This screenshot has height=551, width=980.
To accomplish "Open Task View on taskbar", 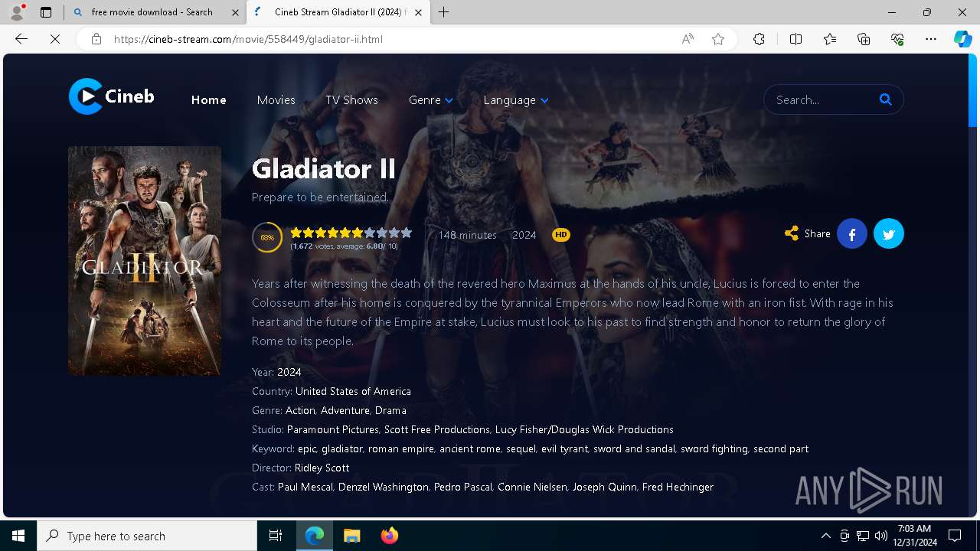I will click(276, 536).
